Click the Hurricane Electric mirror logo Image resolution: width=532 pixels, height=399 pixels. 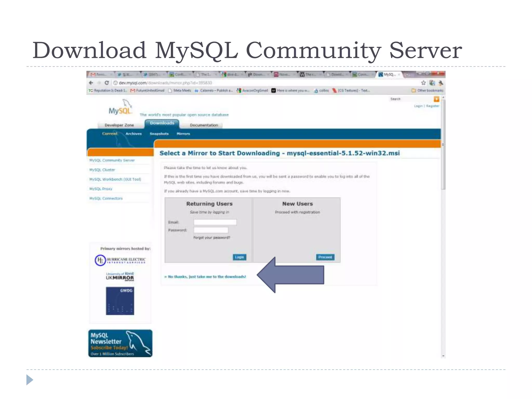point(120,260)
